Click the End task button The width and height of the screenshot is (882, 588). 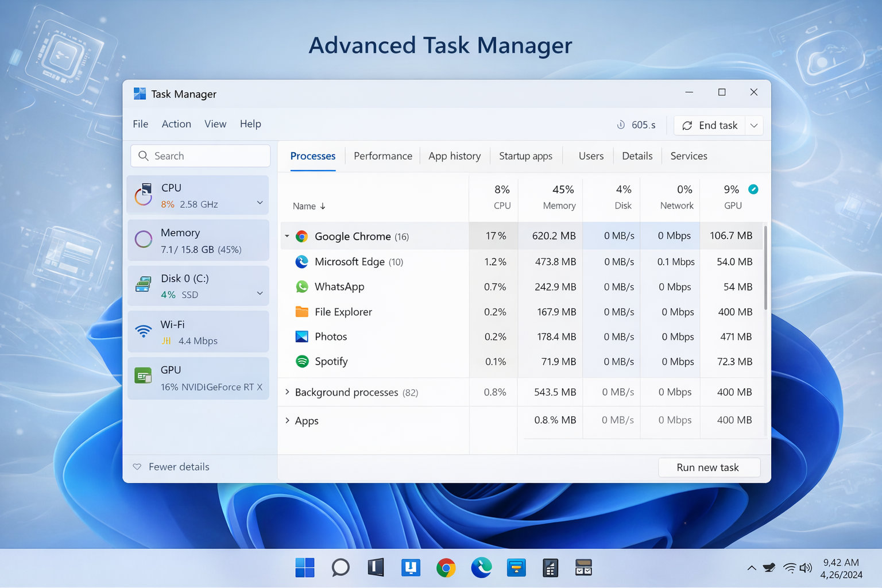(x=710, y=125)
